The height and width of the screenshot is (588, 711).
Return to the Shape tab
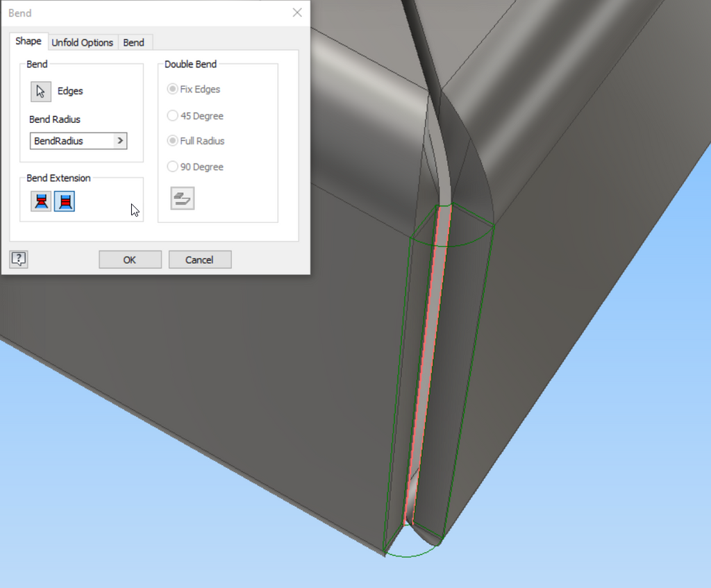tap(28, 41)
